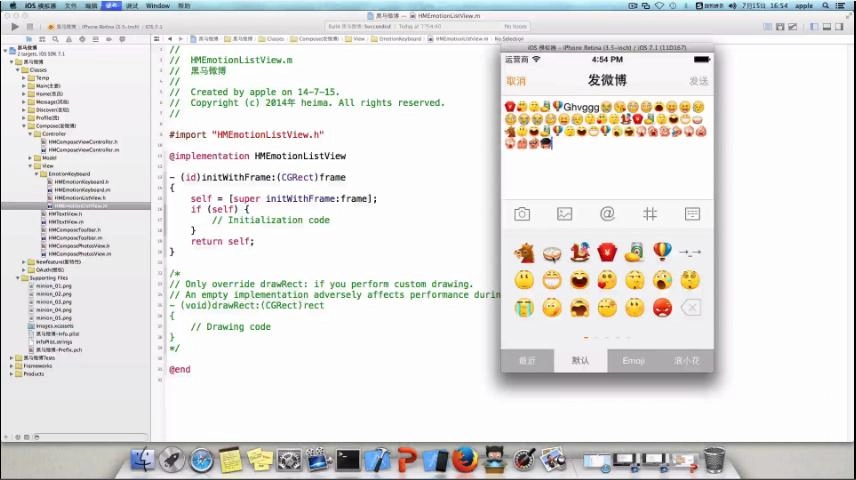Select minion_03.png file

coord(54,302)
